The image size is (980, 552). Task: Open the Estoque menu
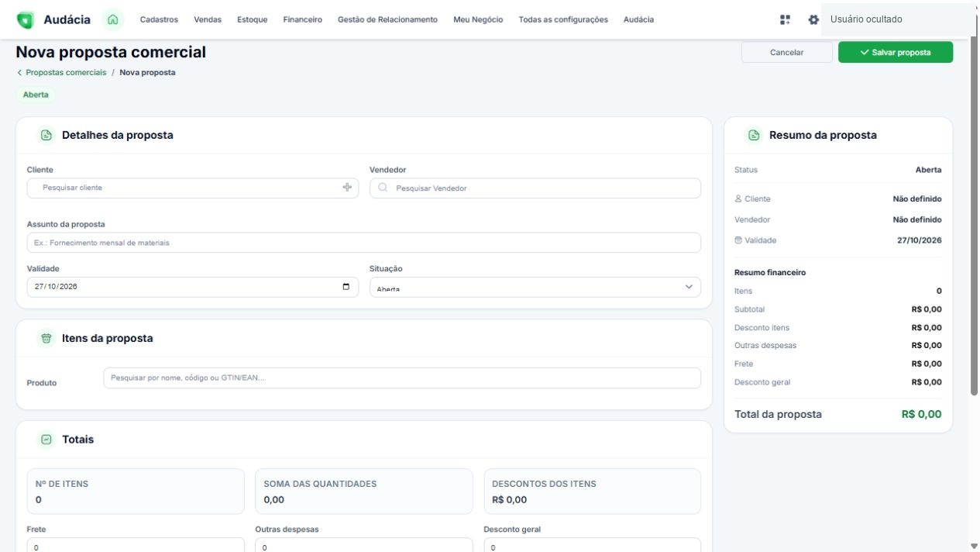[x=253, y=19]
